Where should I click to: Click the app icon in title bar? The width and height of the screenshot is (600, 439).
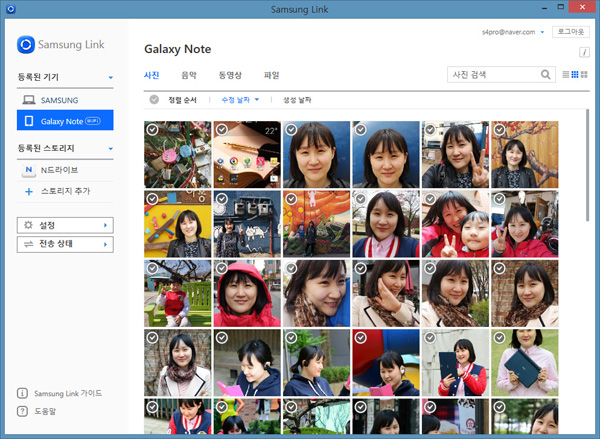11,8
